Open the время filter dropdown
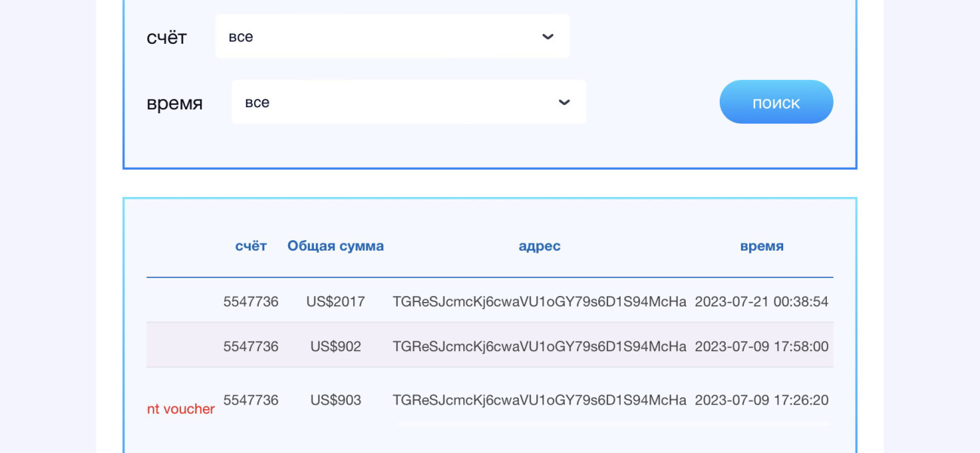The width and height of the screenshot is (980, 453). click(x=408, y=102)
